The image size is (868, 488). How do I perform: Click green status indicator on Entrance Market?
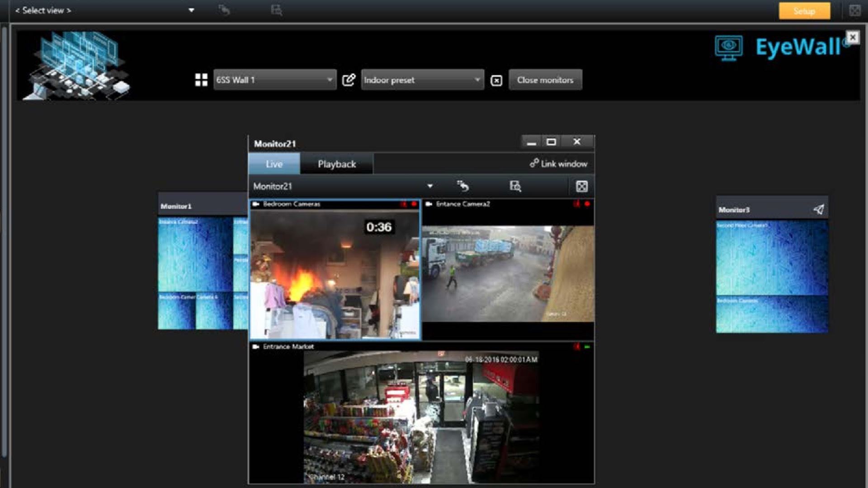coord(587,347)
